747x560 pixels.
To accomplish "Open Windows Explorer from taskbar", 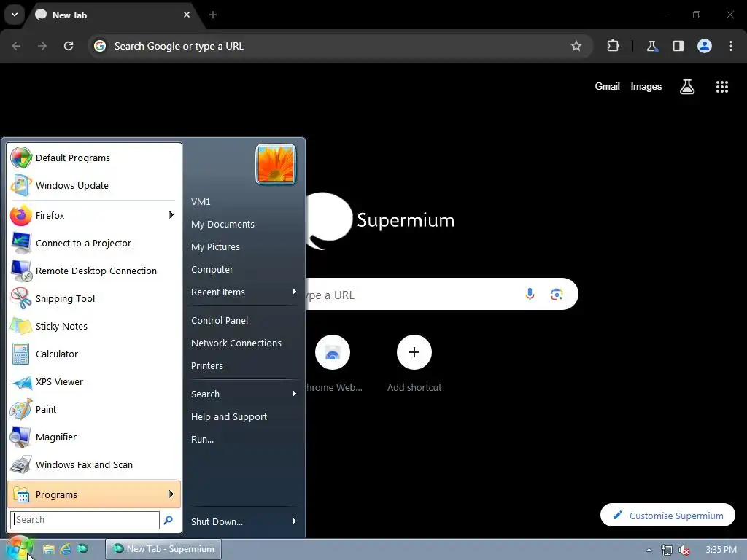I will tap(49, 549).
